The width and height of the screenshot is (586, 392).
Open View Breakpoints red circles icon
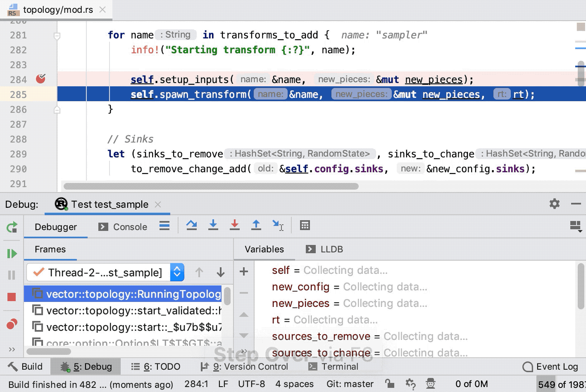(12, 324)
